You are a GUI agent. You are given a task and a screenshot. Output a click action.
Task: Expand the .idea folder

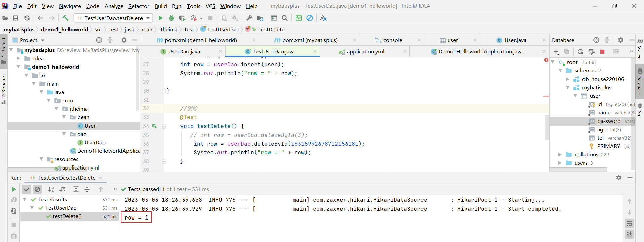19,58
